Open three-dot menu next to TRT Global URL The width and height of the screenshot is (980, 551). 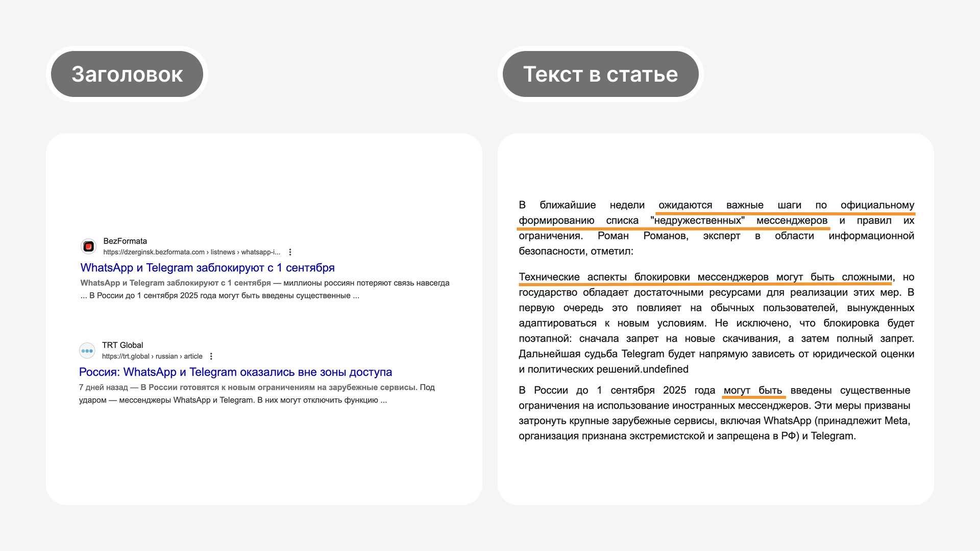211,356
